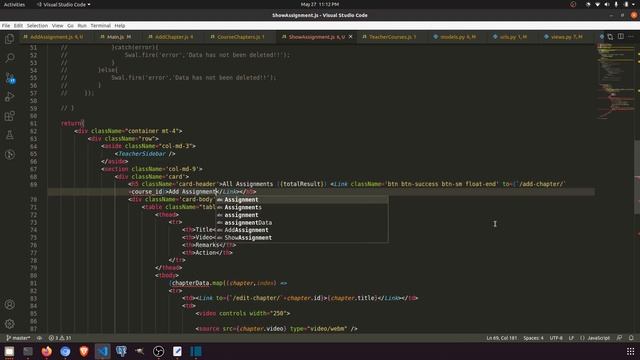Open the Search view in activity bar
Screen dimensions: 640x360
click(x=9, y=58)
